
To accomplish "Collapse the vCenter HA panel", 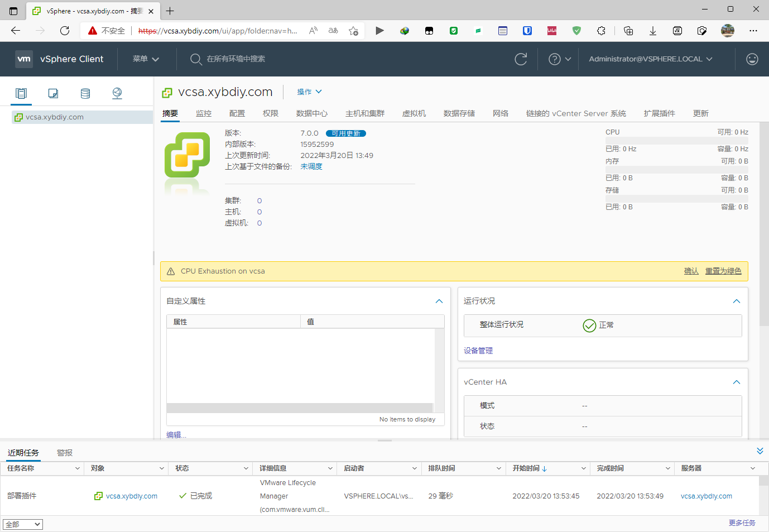I will (x=737, y=382).
